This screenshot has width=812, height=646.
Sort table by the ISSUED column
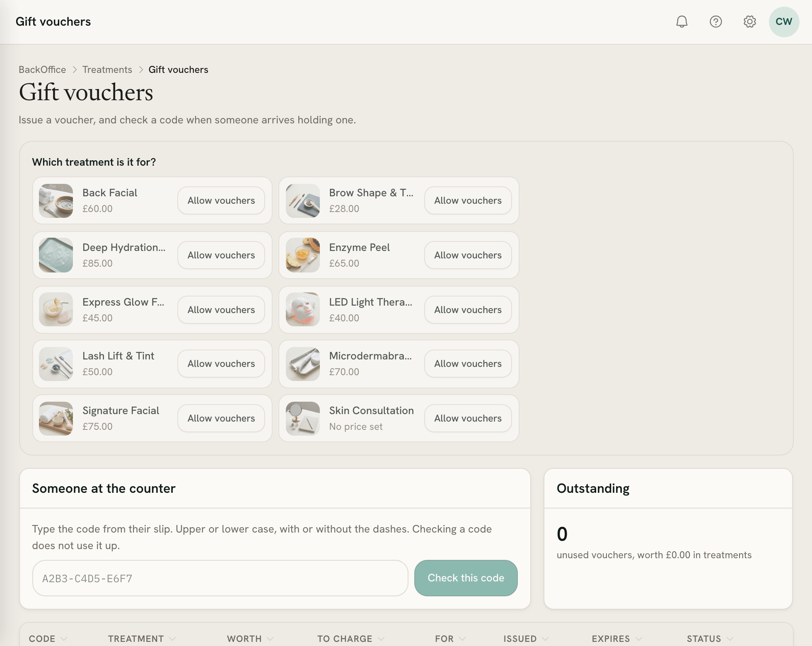[526, 639]
